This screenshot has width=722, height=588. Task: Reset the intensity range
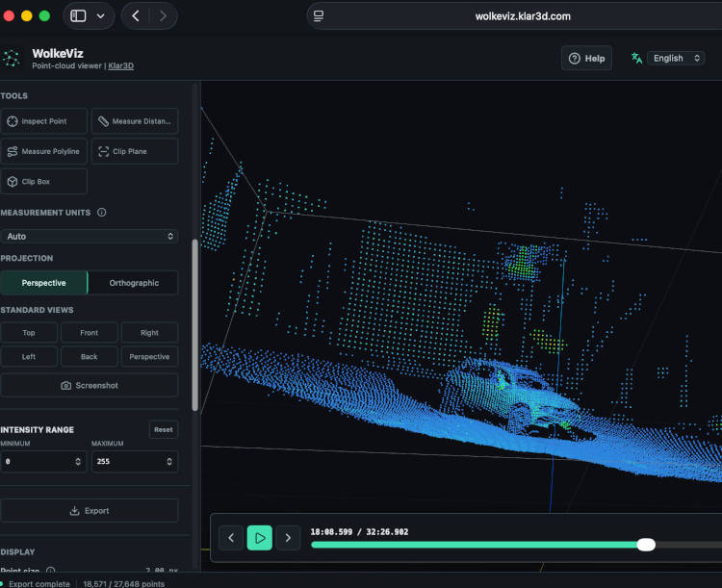point(164,429)
